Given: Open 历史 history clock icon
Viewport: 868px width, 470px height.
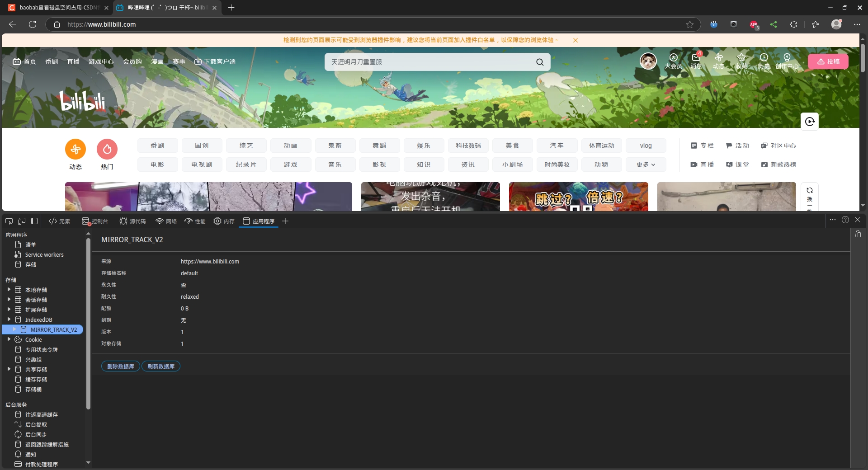Looking at the screenshot, I should point(764,61).
